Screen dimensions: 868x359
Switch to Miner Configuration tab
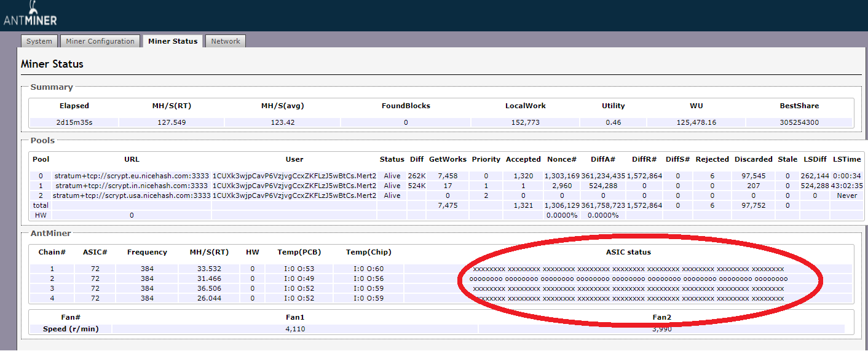point(100,41)
